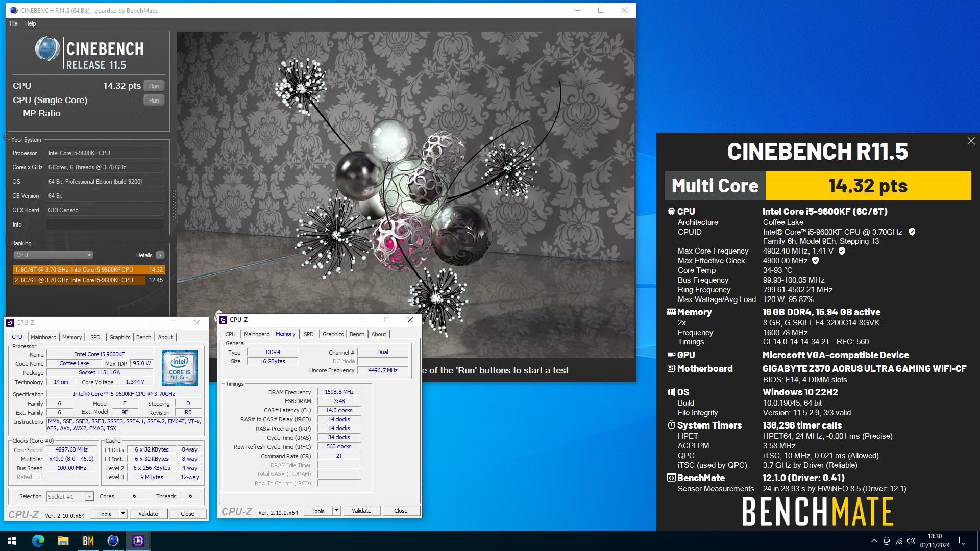
Task: Click the Core Speed value 4897.60 MHz
Action: (71, 449)
